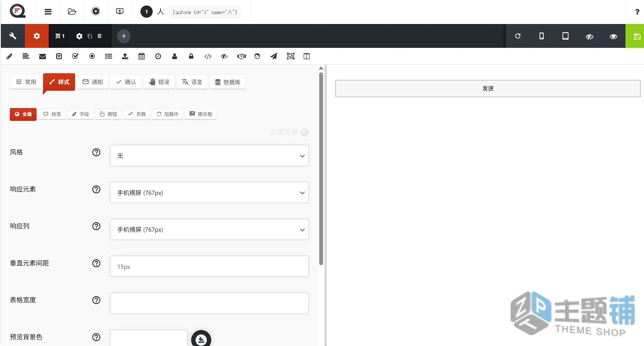Add a new page with plus button
Screen dimensions: 644x346
click(x=124, y=36)
